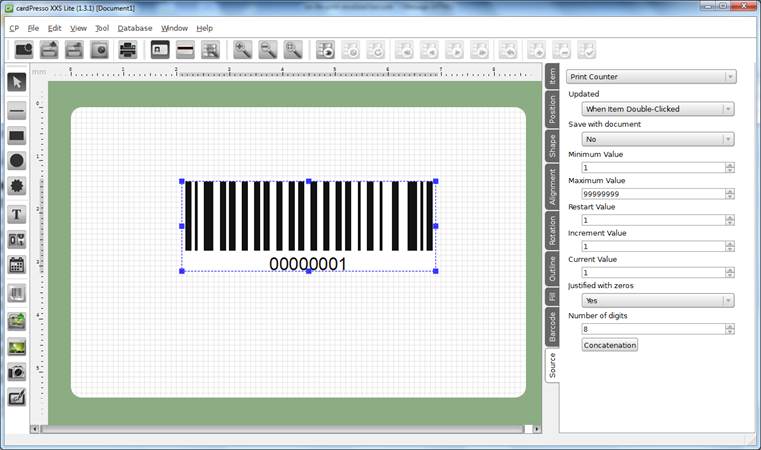Switch to the Barcode side tab
Screen dimensions: 761x450
pos(552,327)
